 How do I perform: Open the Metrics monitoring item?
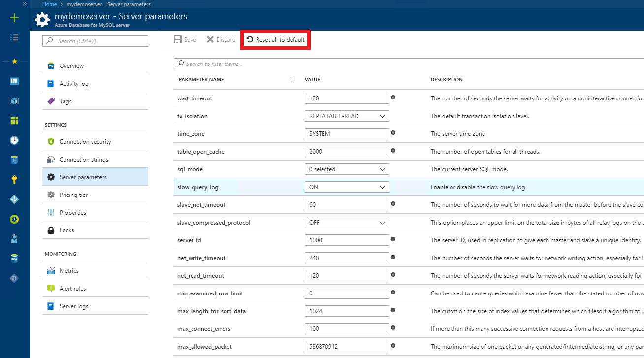click(95, 270)
